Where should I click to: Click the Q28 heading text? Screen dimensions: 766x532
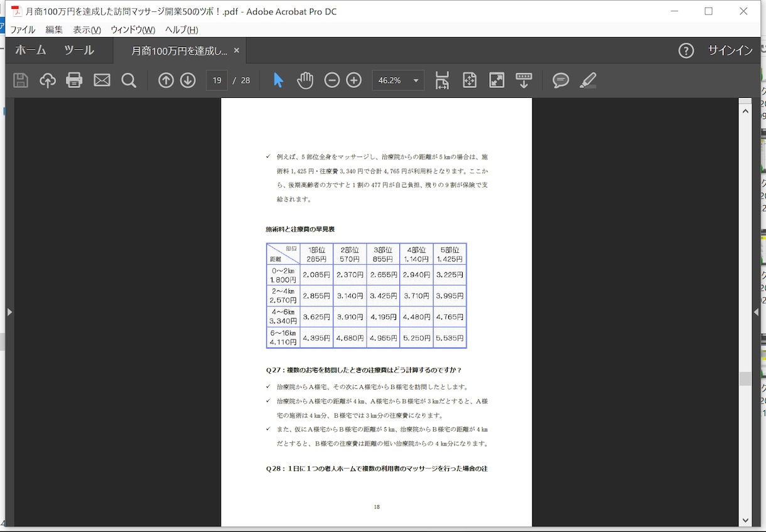(x=377, y=469)
